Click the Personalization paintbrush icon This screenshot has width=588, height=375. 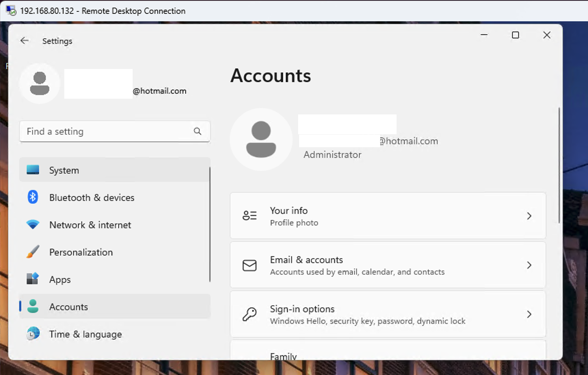point(33,252)
